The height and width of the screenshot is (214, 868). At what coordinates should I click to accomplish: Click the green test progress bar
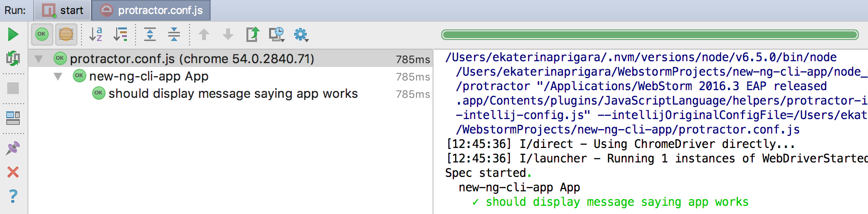click(x=650, y=35)
